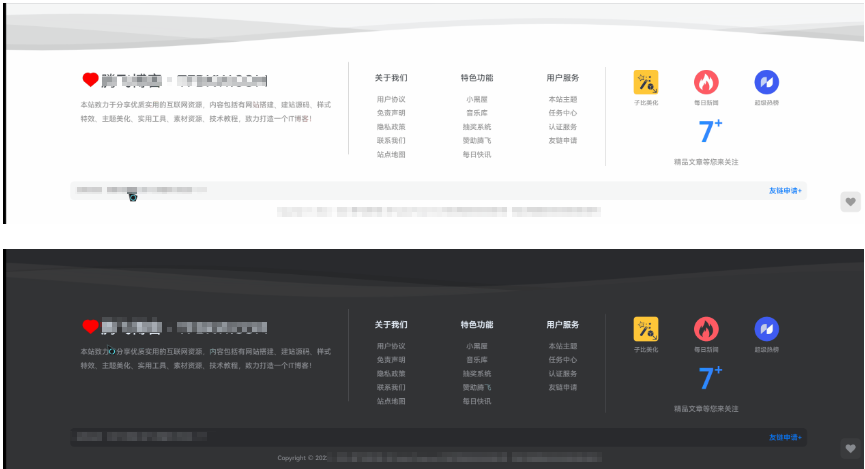Screen dimensions: 865x469
Task: Open 超级热榜 blue icon in light footer
Action: point(767,82)
